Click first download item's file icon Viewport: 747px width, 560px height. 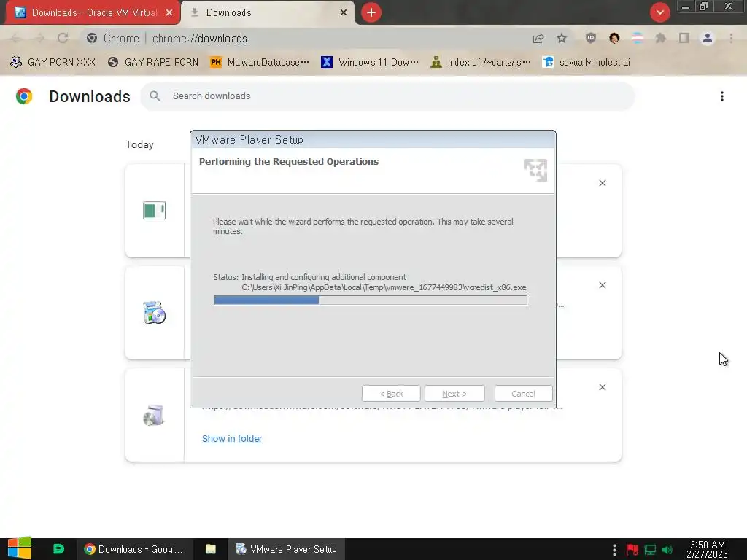pyautogui.click(x=155, y=211)
